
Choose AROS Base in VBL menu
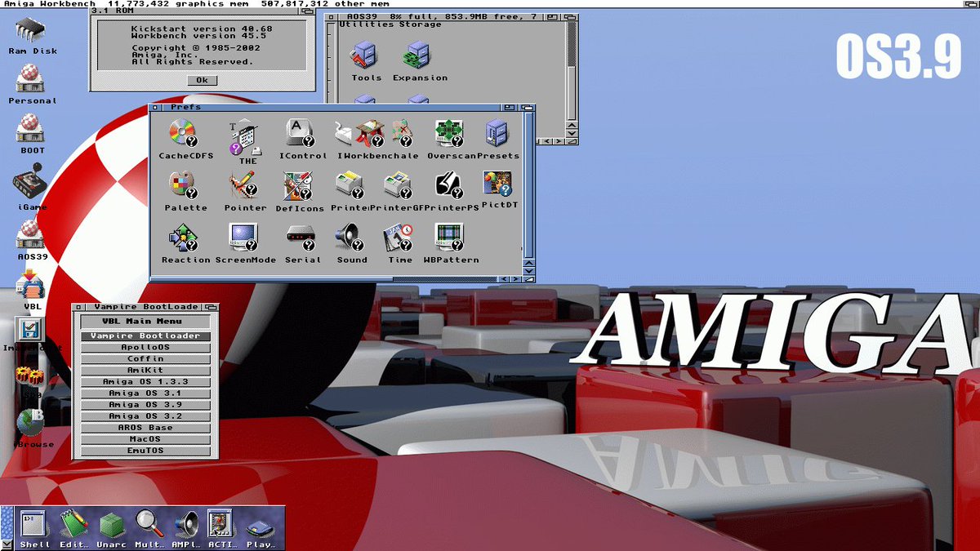145,428
